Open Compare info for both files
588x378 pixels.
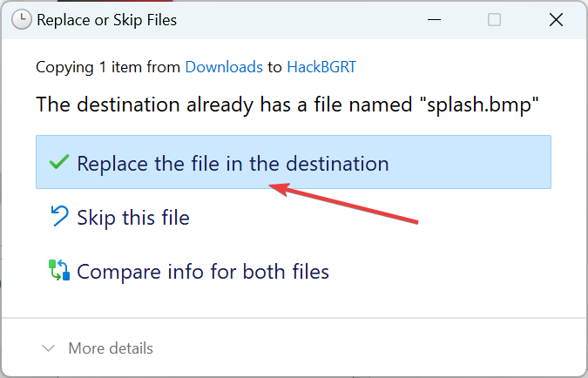click(x=203, y=271)
